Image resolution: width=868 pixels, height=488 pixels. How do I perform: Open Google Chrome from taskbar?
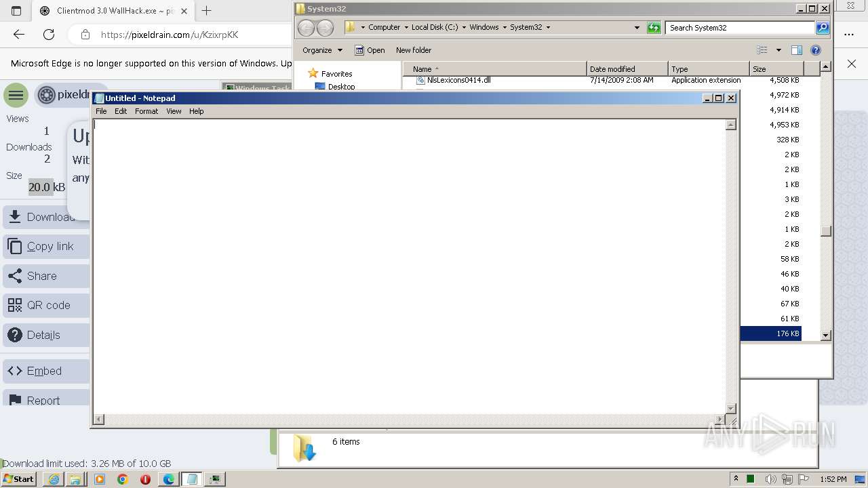tap(122, 479)
